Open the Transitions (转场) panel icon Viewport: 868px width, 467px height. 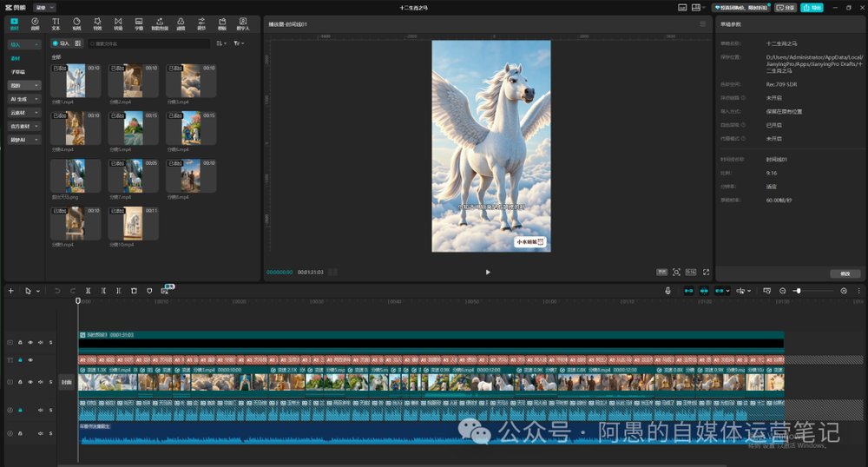tap(118, 23)
